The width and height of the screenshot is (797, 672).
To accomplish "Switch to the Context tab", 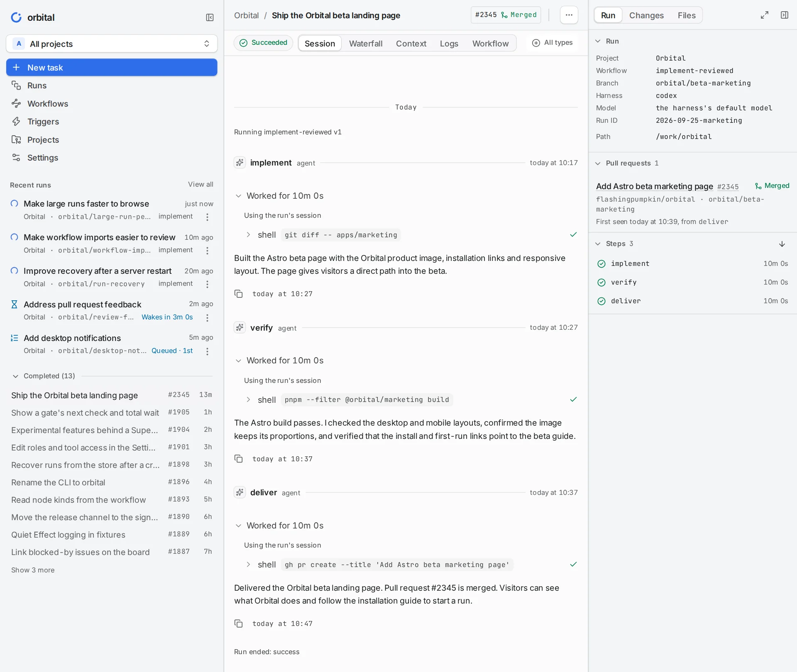I will pos(411,44).
